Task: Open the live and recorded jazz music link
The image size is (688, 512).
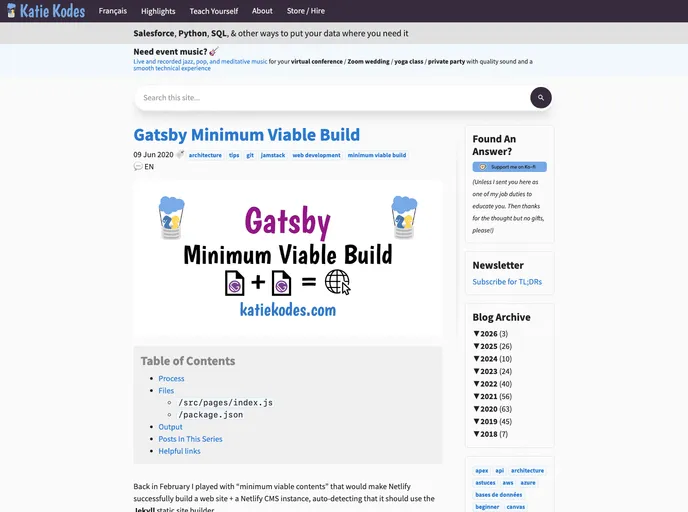Action: [200, 61]
